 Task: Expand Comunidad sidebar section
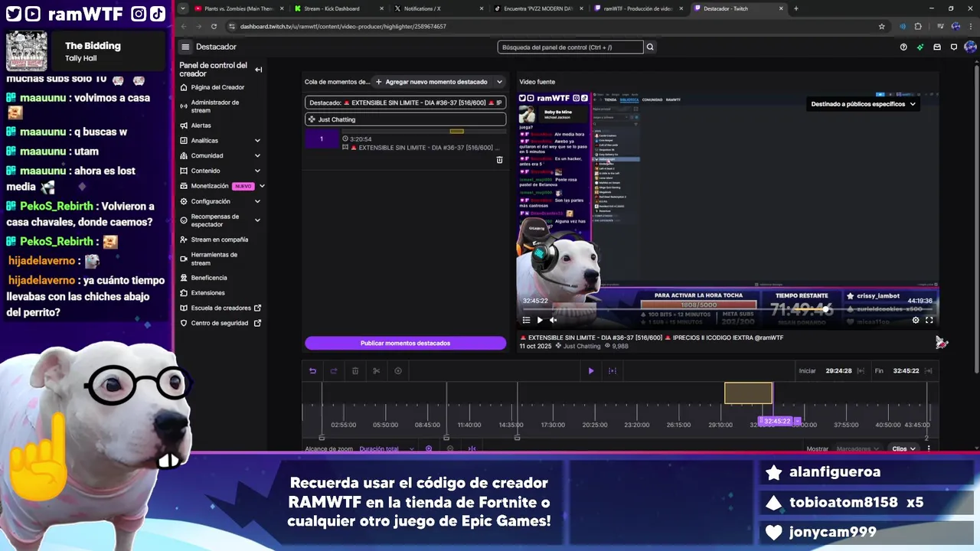pos(257,156)
